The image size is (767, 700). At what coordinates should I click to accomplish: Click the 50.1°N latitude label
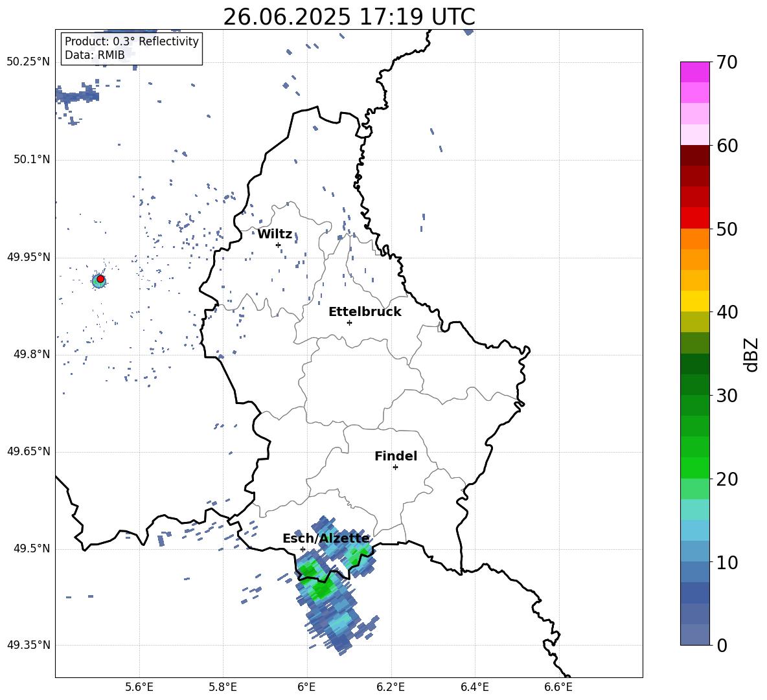pyautogui.click(x=32, y=160)
